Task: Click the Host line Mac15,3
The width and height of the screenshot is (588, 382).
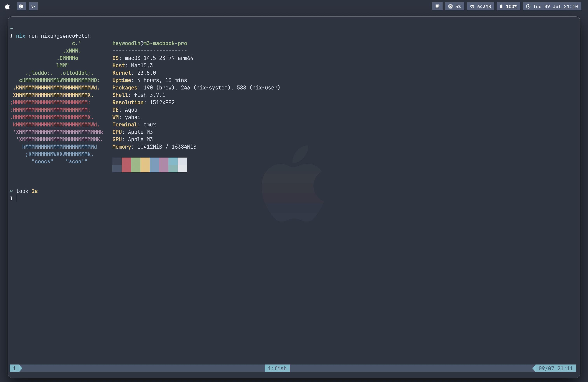Action: pos(133,66)
